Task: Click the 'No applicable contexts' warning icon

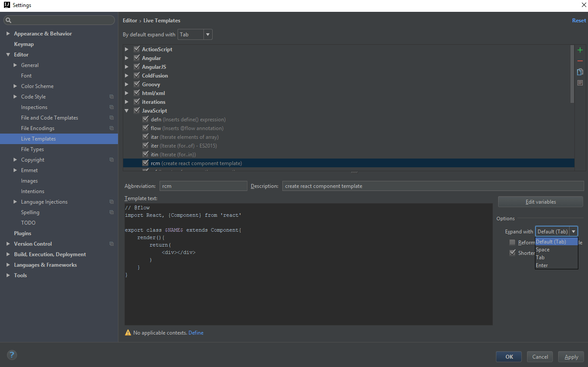Action: pyautogui.click(x=128, y=332)
